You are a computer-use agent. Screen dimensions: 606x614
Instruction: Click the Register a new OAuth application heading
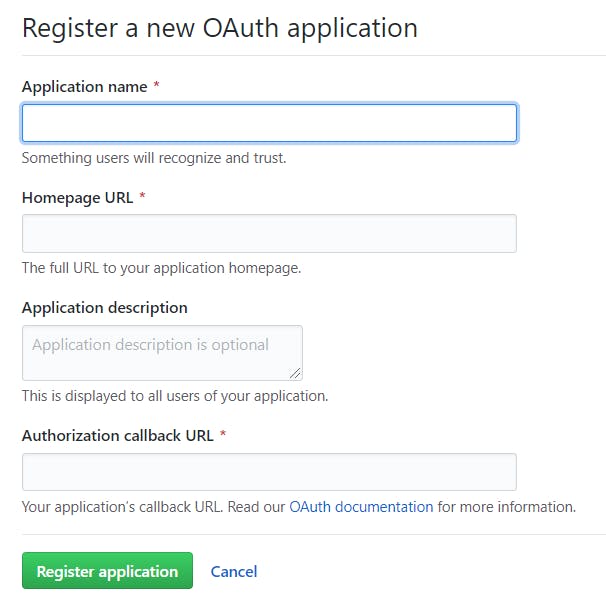[220, 27]
